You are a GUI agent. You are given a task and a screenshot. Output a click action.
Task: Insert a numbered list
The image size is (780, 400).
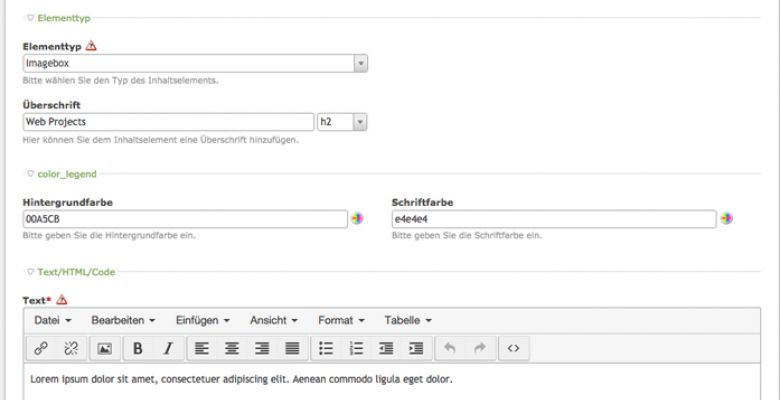coord(355,348)
